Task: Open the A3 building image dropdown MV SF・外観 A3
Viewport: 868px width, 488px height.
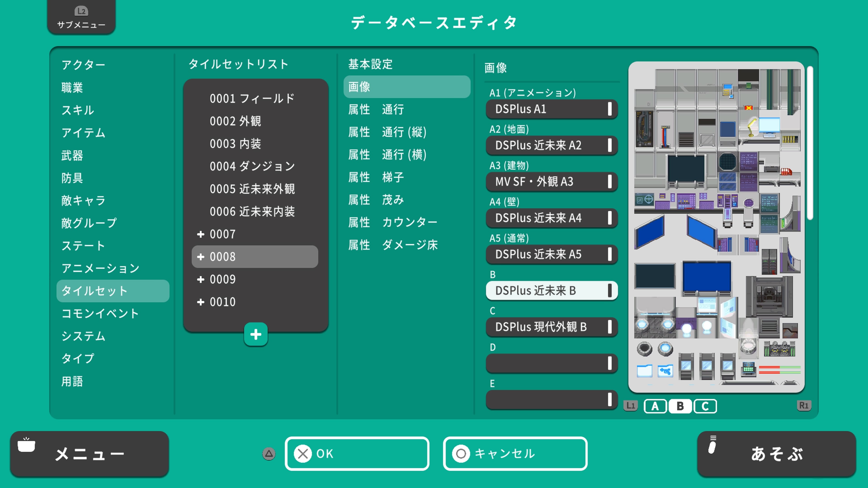Action: click(x=552, y=182)
